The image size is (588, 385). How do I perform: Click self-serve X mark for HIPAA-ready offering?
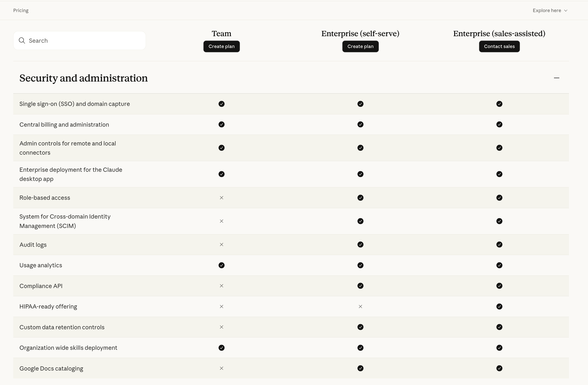(x=360, y=306)
